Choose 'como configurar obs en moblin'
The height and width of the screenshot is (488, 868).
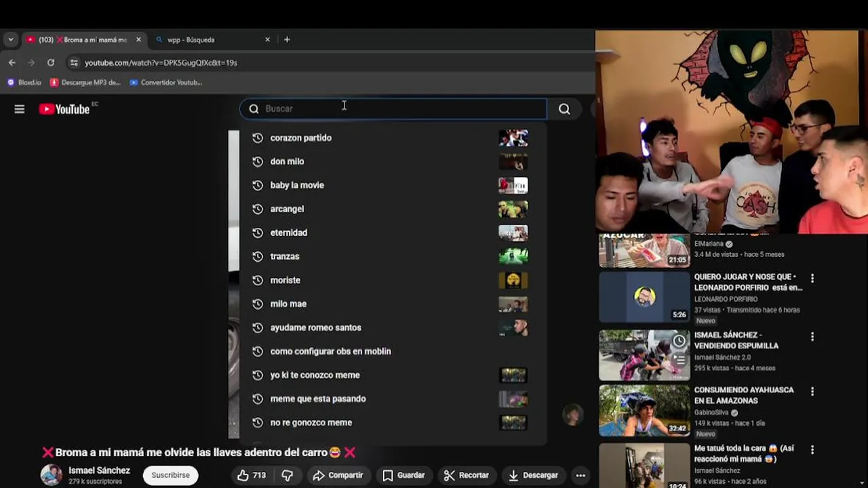pos(393,351)
